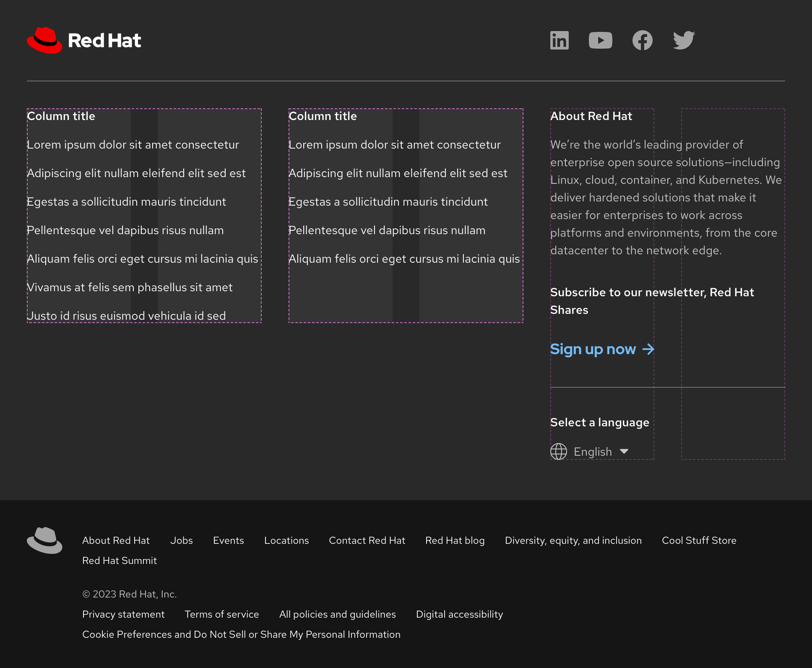The width and height of the screenshot is (812, 668).
Task: Open Red Hat's LinkedIn page
Action: click(x=559, y=40)
